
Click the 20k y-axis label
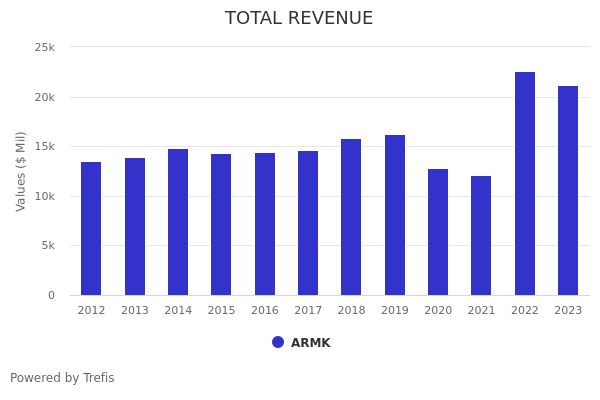[44, 97]
